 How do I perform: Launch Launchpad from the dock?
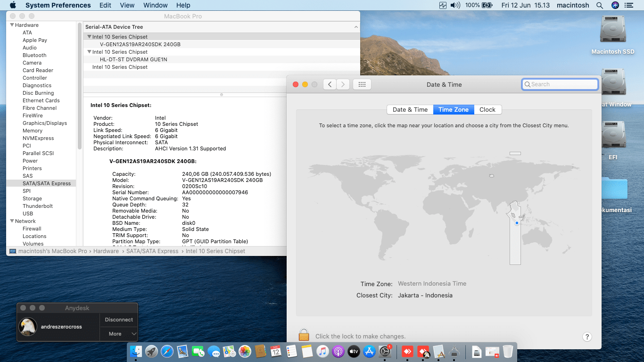coord(151,351)
